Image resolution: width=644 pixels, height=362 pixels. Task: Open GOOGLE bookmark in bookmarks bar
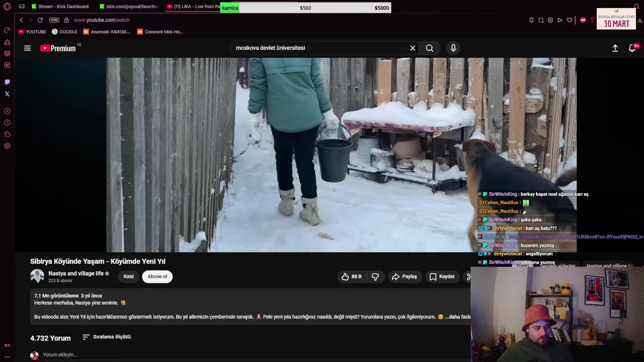point(64,32)
